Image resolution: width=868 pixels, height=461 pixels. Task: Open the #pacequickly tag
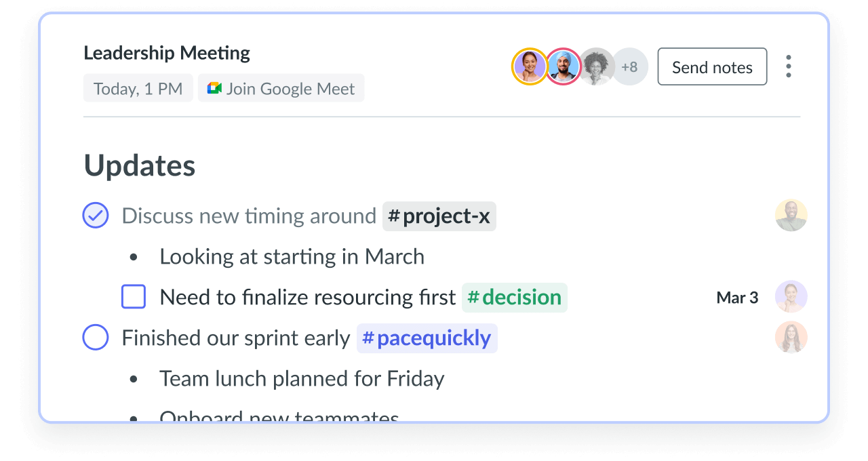[x=427, y=338]
